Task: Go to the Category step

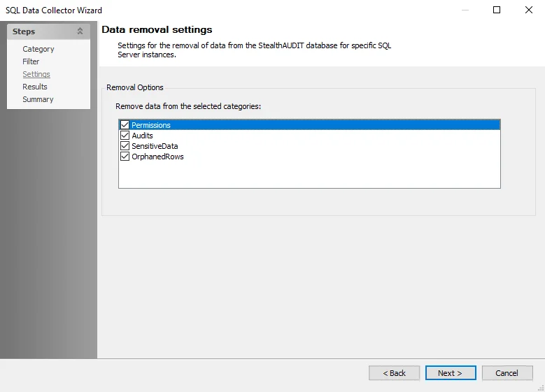Action: pyautogui.click(x=38, y=49)
